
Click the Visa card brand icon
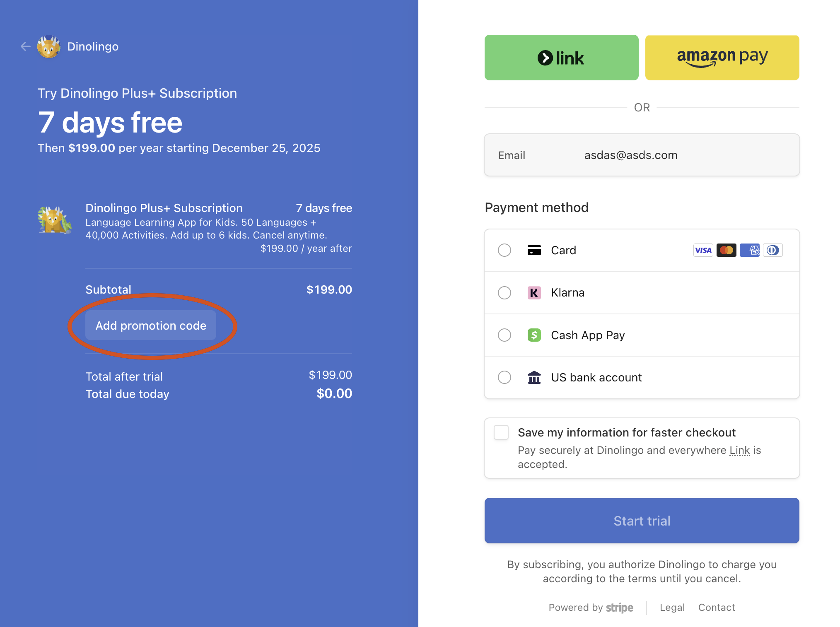[x=703, y=250]
